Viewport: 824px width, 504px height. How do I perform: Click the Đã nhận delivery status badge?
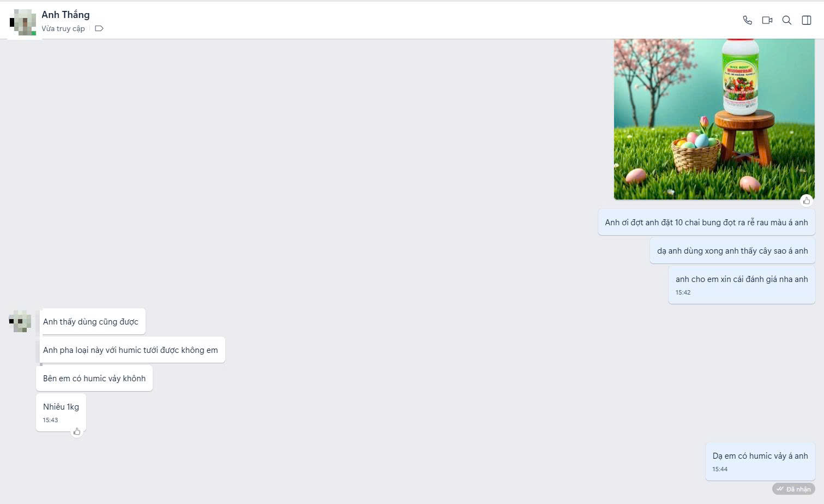[x=793, y=489]
